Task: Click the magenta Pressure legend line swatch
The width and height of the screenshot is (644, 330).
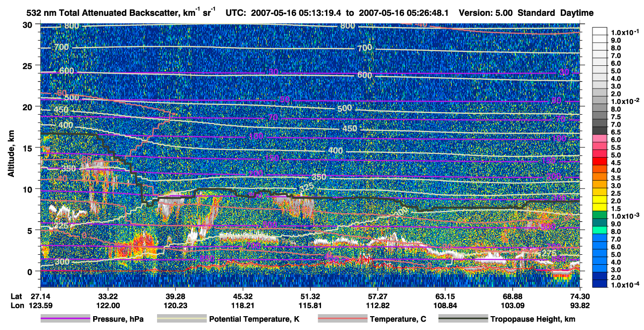Action: coord(65,319)
